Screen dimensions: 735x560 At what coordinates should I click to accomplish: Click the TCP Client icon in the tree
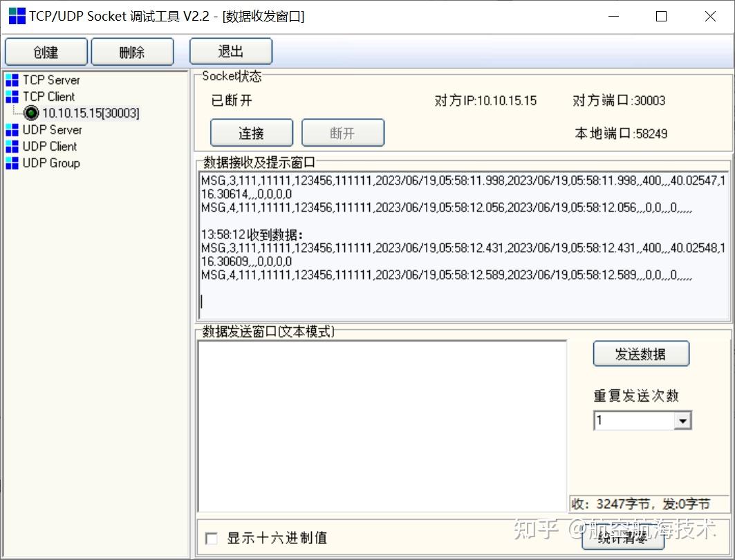pyautogui.click(x=12, y=96)
